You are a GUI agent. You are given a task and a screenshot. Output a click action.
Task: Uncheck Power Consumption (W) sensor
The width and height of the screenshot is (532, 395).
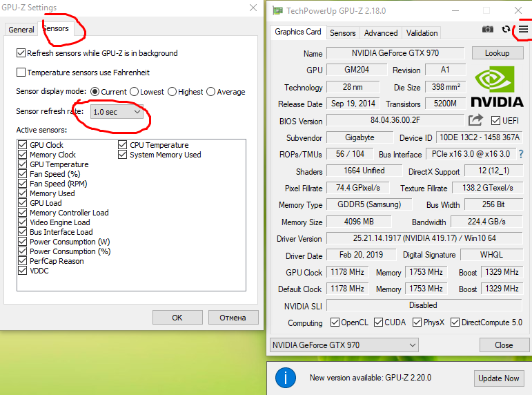coord(22,242)
